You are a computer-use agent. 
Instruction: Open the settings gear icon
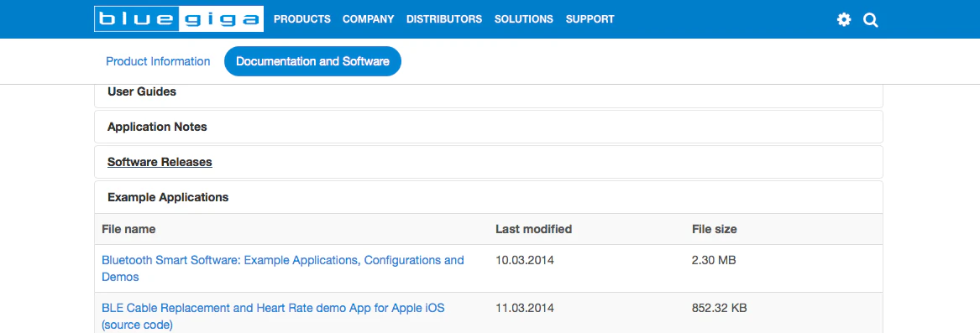point(844,20)
